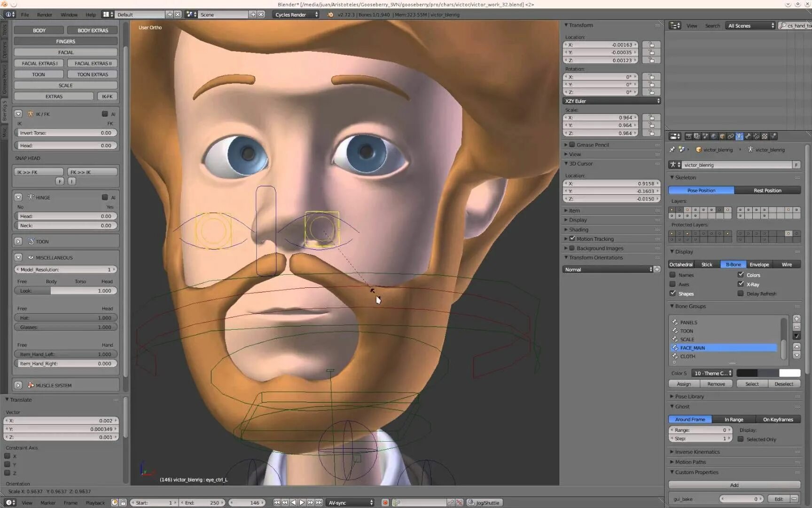Lock the X location padlock icon
Screen dimensions: 812x508
[651, 45]
